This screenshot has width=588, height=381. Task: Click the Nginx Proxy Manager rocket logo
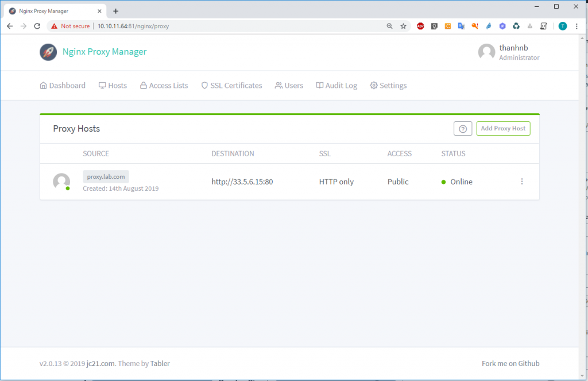click(48, 52)
